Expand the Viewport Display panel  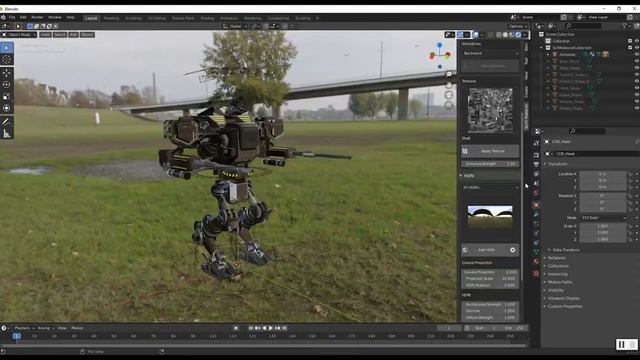(x=564, y=298)
